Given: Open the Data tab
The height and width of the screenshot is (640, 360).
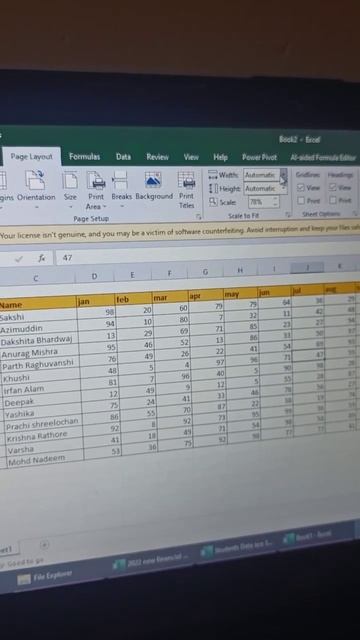Looking at the screenshot, I should [x=123, y=157].
